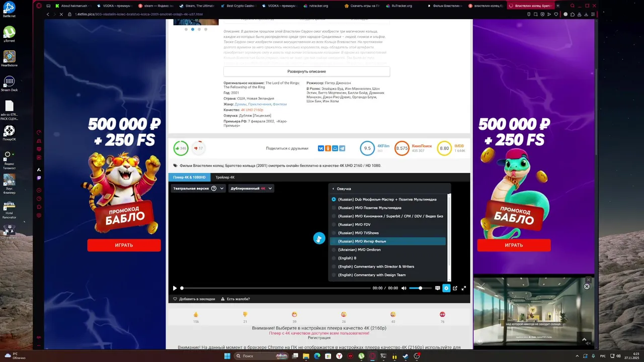Viewport: 644px width, 362px height.
Task: Click ИГРАТЬ button on the snake ad
Action: 514,245
